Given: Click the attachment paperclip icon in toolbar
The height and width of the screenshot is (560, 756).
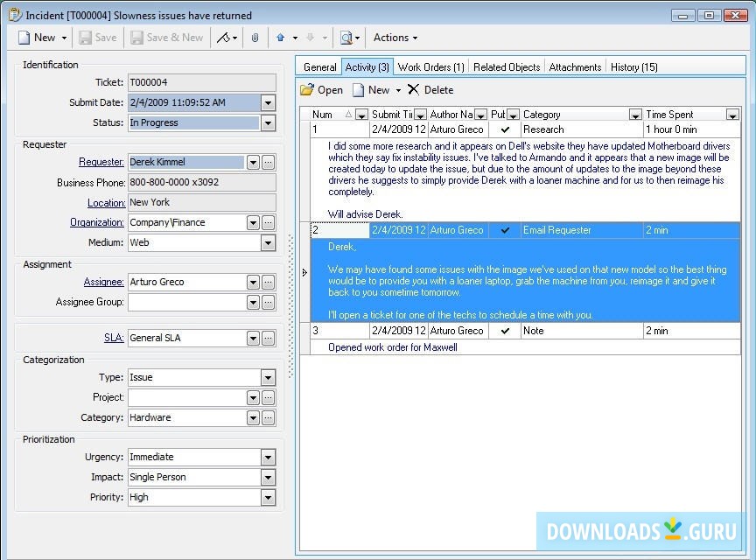Looking at the screenshot, I should point(255,38).
